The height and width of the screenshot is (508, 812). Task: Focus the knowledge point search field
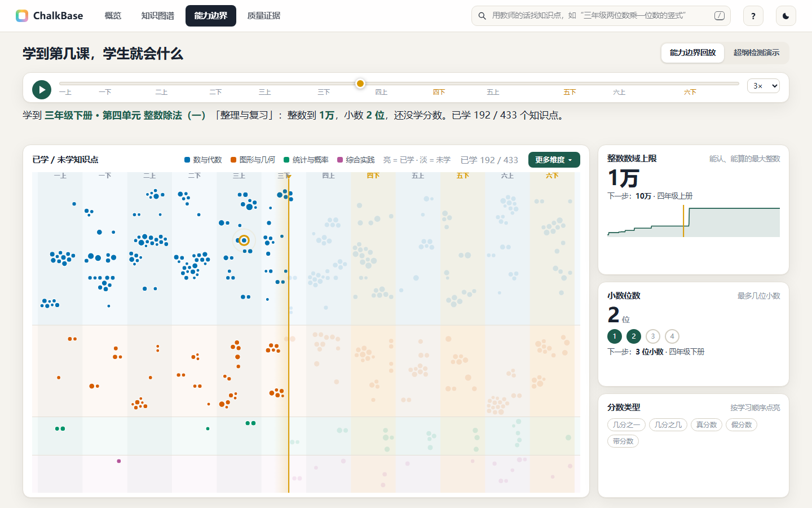(601, 16)
